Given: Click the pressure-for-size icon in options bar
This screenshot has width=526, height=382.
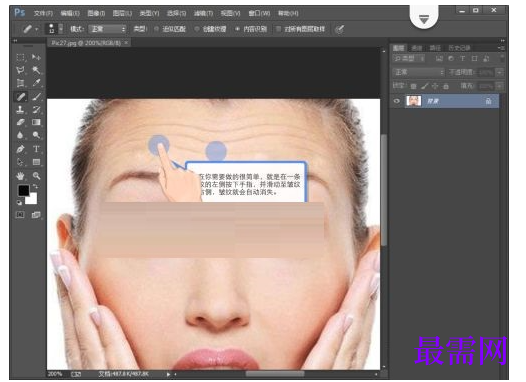Looking at the screenshot, I should coord(340,29).
